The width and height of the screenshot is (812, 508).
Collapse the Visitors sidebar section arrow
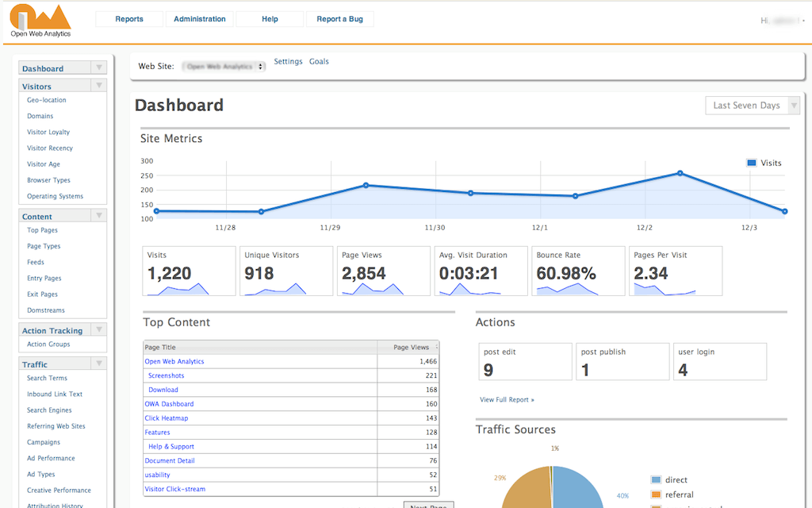point(98,86)
